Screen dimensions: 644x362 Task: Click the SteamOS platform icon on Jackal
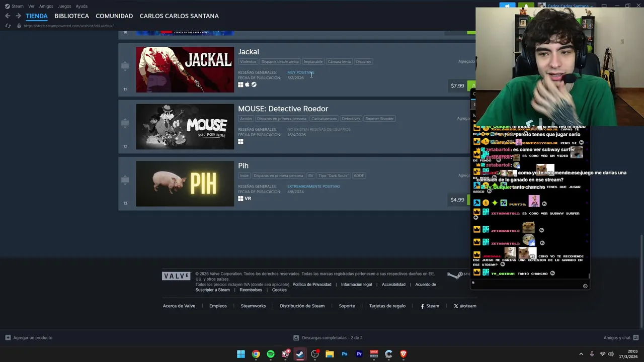click(254, 84)
